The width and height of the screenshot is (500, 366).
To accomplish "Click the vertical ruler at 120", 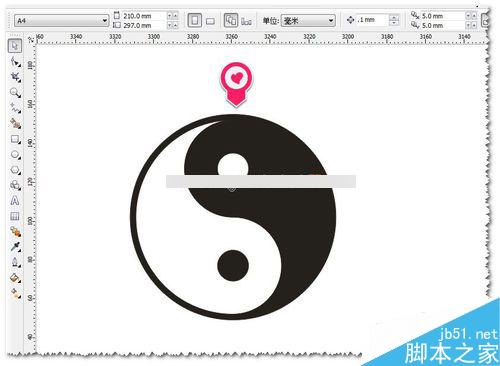I will click(x=31, y=182).
